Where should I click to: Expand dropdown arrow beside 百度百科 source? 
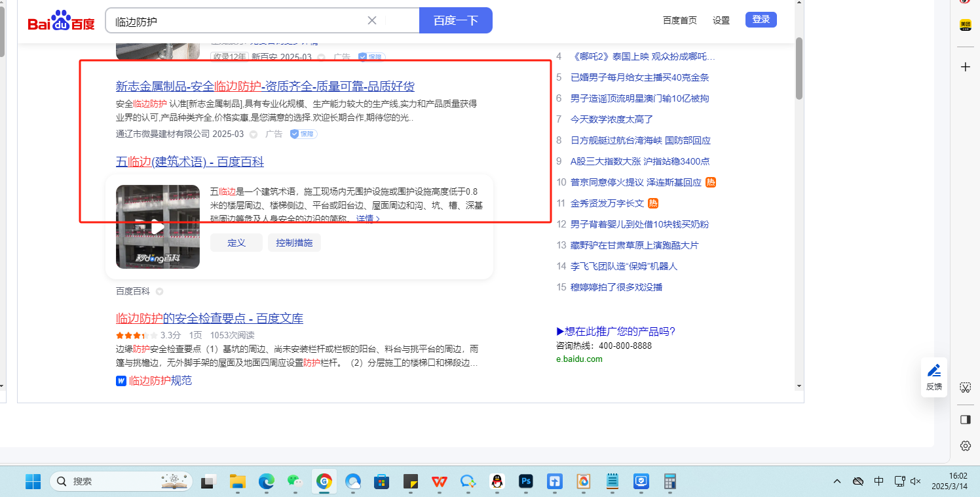159,291
